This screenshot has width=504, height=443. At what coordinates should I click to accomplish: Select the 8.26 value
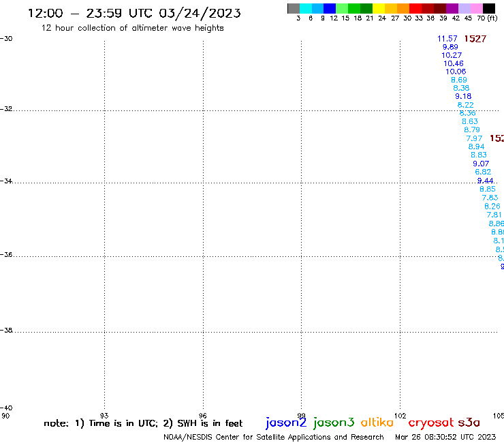[492, 207]
